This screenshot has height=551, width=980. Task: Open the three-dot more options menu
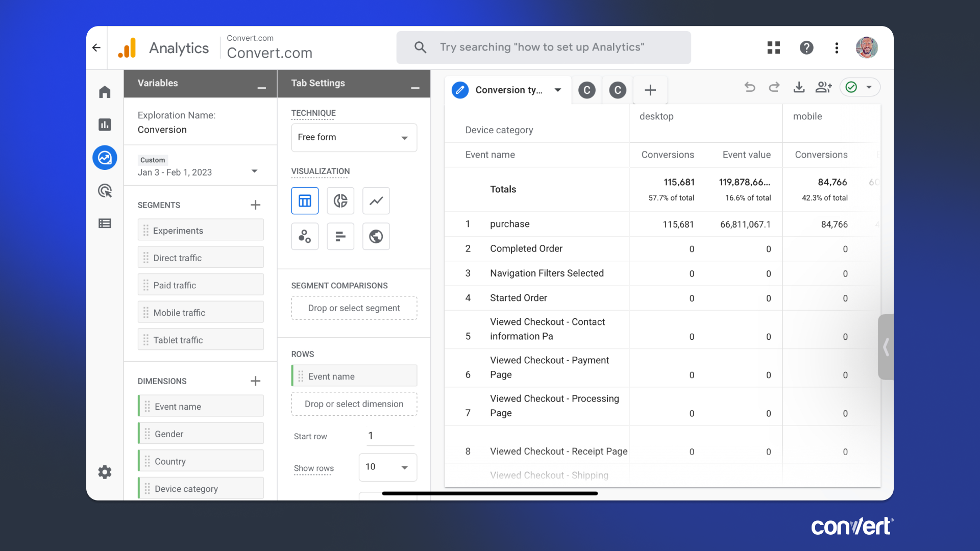coord(837,47)
